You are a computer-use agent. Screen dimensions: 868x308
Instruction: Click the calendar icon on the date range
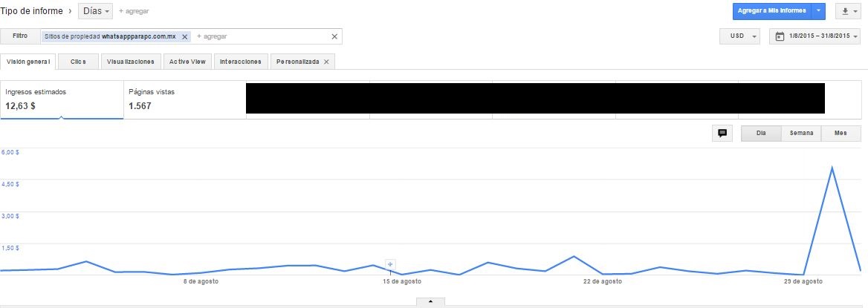pos(780,36)
